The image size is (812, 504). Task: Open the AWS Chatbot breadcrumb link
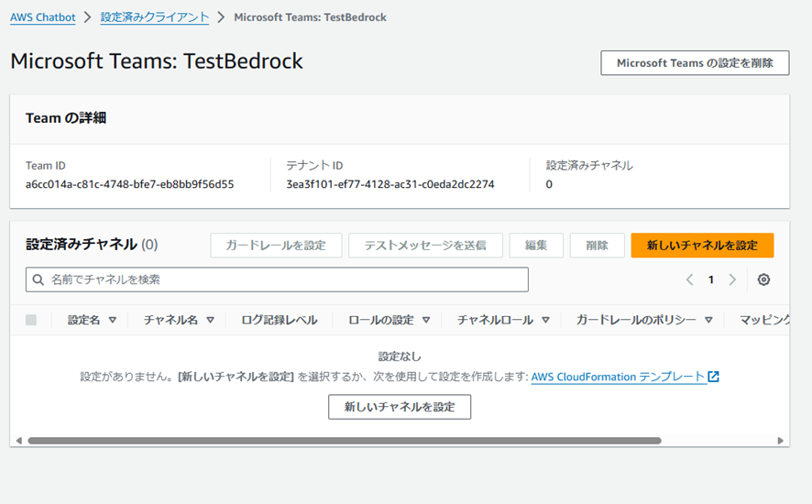[42, 17]
